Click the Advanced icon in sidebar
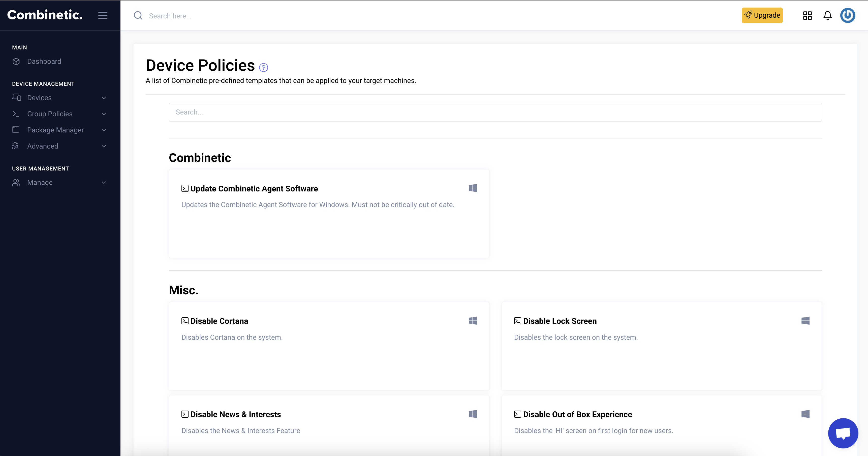The width and height of the screenshot is (868, 456). [x=16, y=146]
